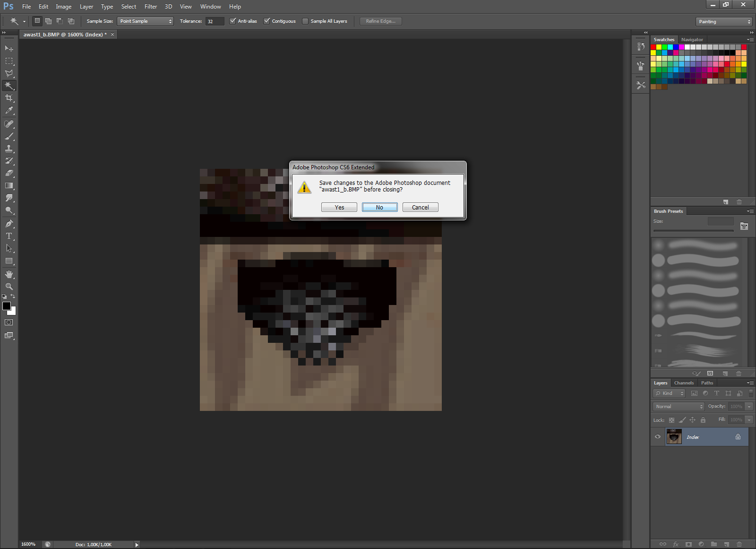756x549 pixels.
Task: Switch to the Paths tab
Action: point(707,383)
